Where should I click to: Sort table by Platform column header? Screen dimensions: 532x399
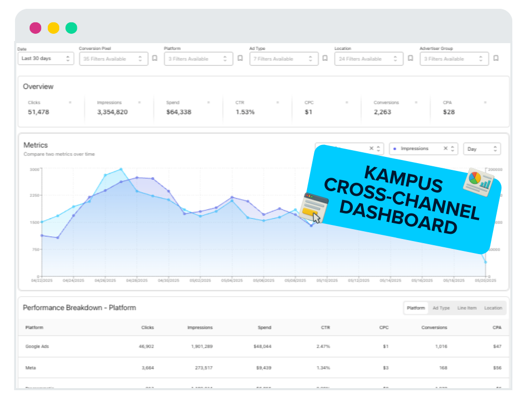pos(34,327)
